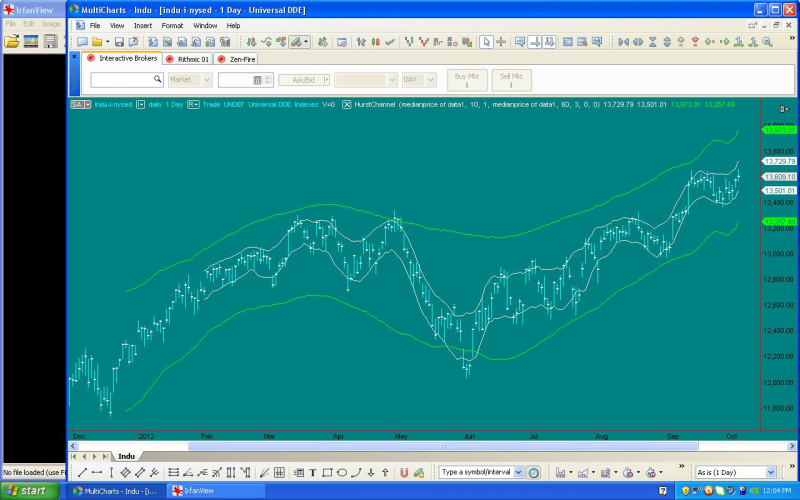800x500 pixels.
Task: Open the DAY time-in-force dropdown
Action: pyautogui.click(x=431, y=80)
